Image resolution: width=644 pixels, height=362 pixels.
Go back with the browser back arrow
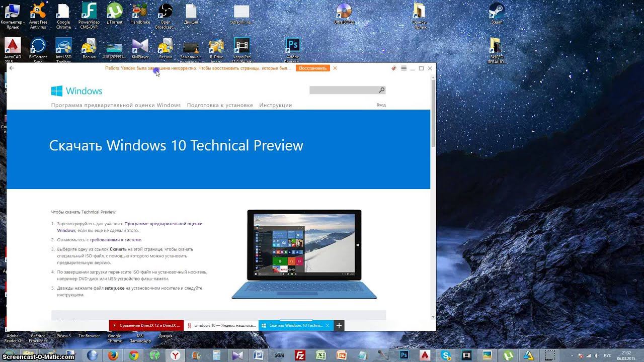point(12,68)
